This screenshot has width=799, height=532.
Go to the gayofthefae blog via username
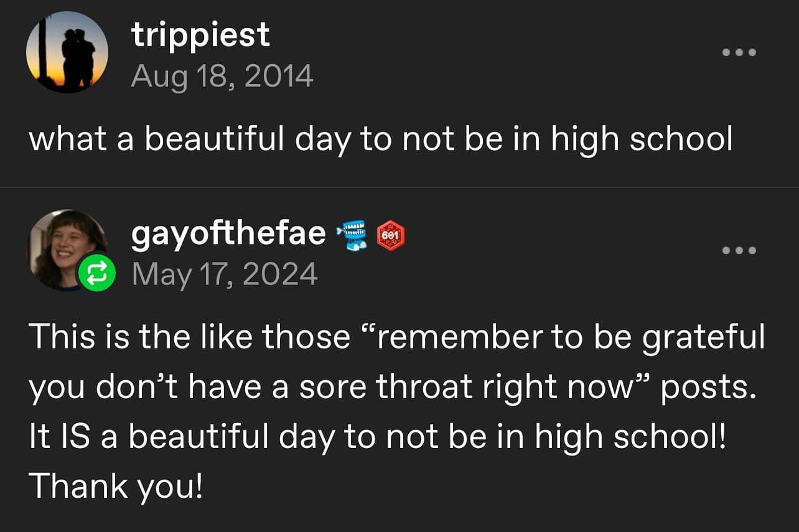pos(228,234)
